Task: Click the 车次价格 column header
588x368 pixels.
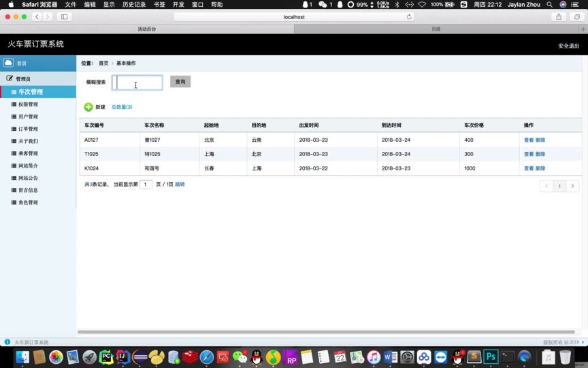Action: [474, 125]
